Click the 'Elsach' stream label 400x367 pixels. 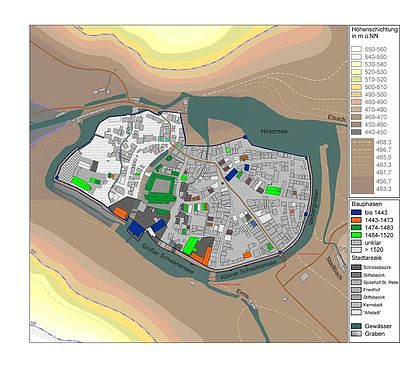pos(337,117)
